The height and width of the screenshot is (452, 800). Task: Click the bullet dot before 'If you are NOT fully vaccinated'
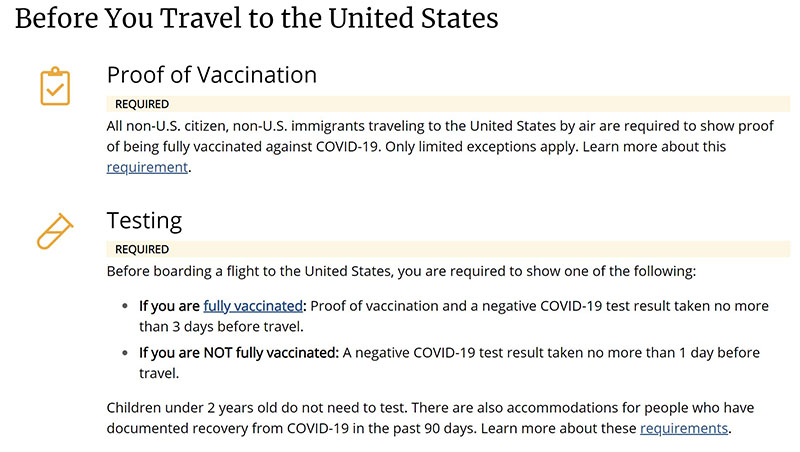[125, 353]
